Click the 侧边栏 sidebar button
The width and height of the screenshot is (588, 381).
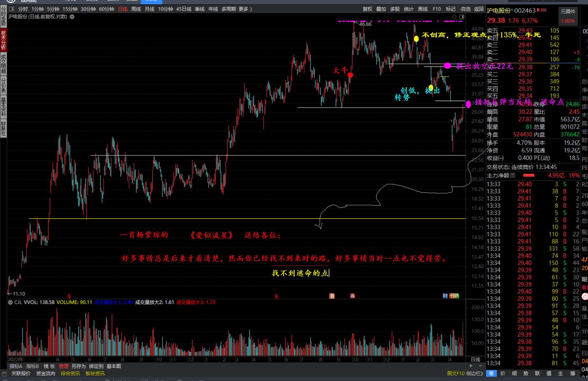(475, 374)
